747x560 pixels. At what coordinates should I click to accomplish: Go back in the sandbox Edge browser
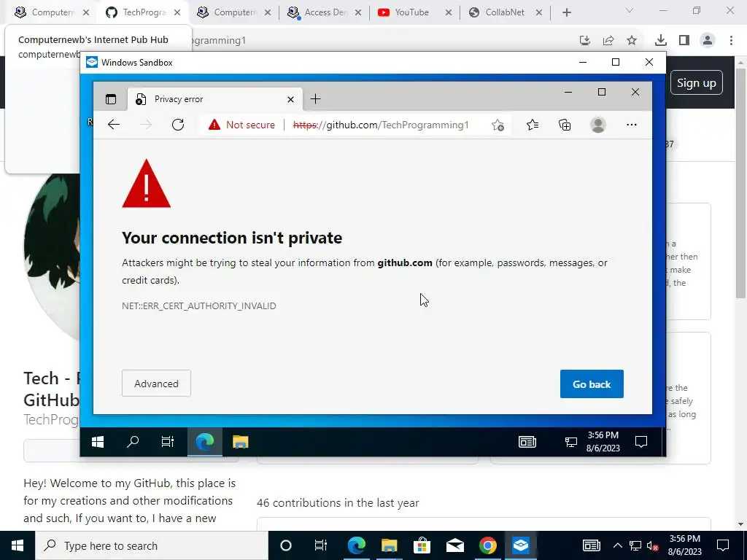click(113, 125)
